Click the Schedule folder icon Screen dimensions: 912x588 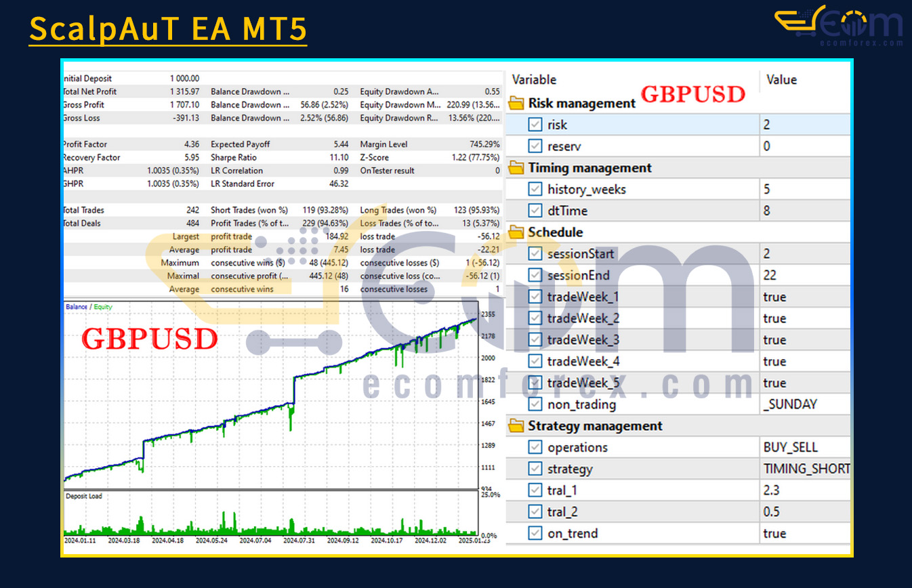tap(516, 232)
